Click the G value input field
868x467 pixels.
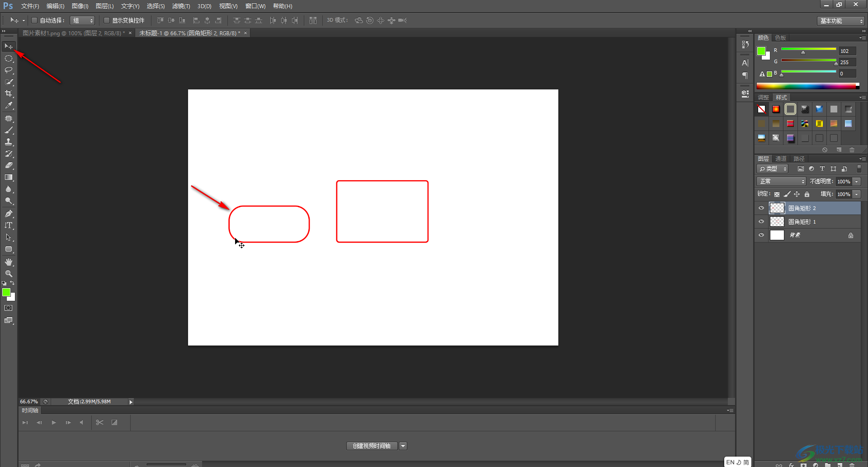coord(847,62)
